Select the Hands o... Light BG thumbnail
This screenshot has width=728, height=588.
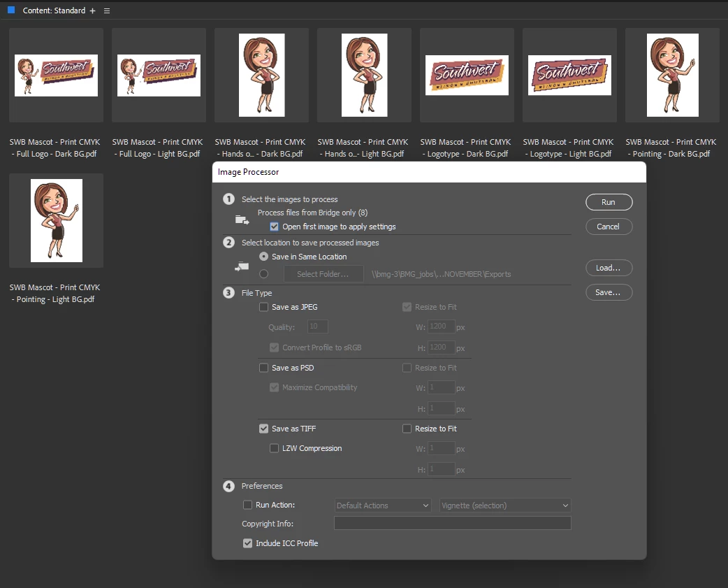365,76
